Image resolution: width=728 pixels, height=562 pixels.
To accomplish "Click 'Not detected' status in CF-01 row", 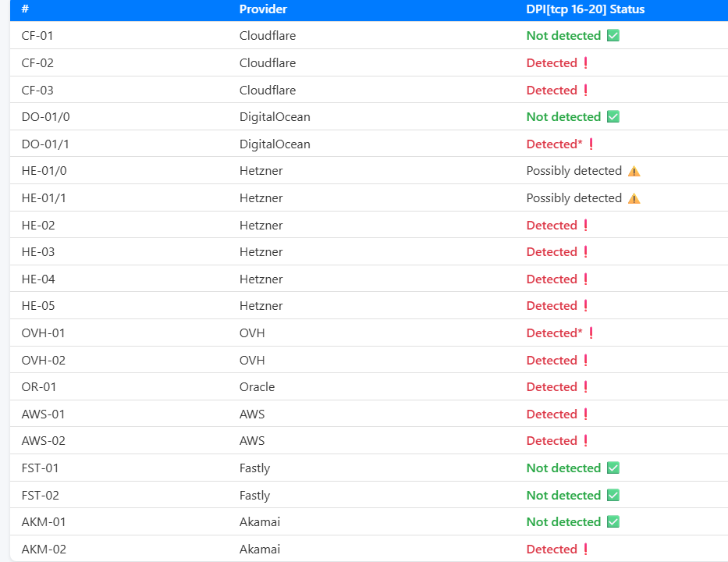I will pos(563,36).
